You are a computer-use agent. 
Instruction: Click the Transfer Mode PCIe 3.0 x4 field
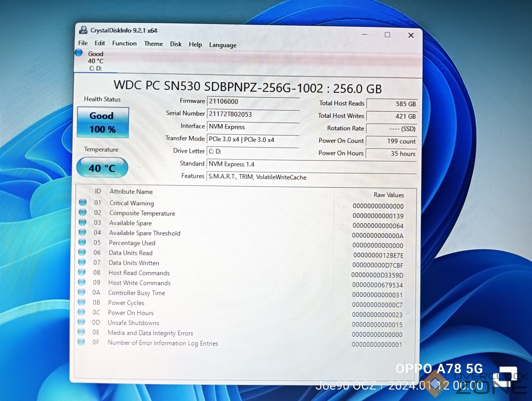(x=253, y=140)
